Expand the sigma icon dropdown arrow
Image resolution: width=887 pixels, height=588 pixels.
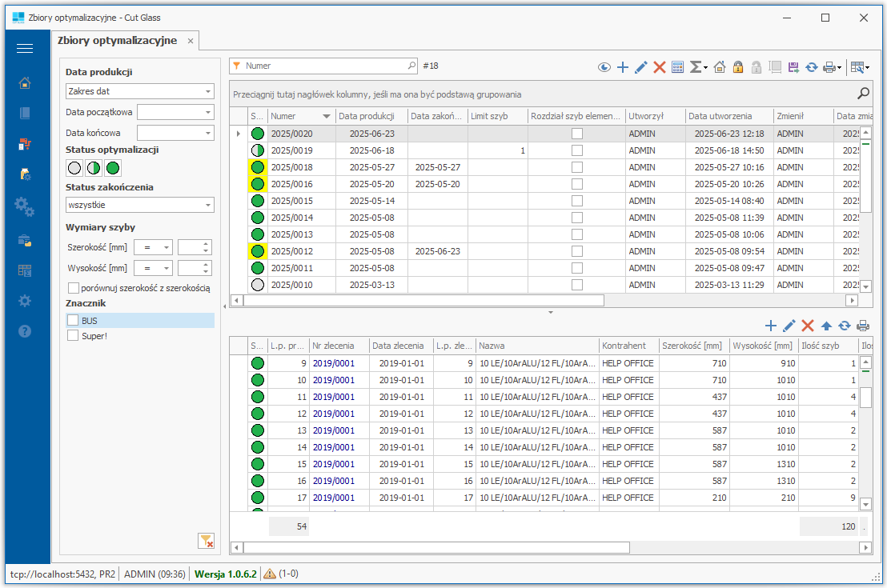pos(705,68)
